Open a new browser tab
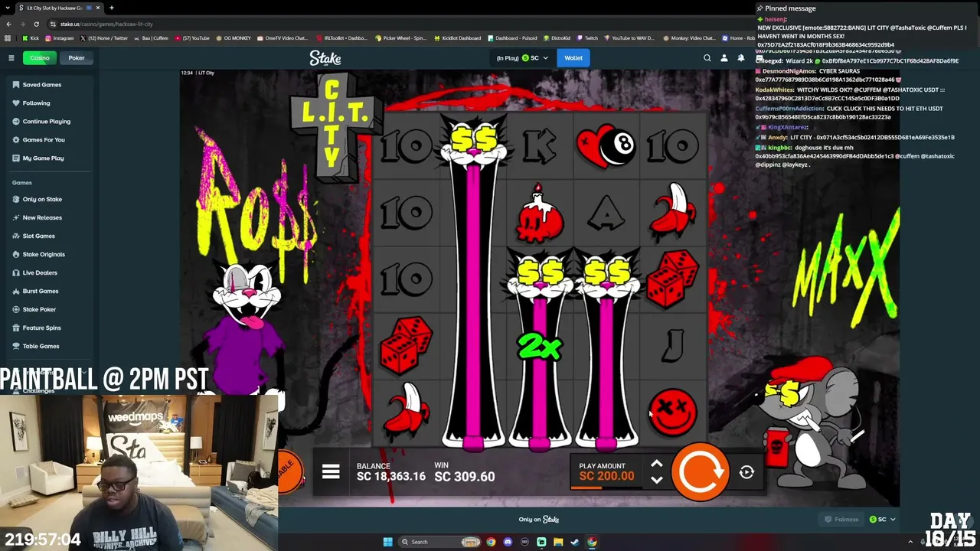Viewport: 980px width, 551px height. coord(112,8)
